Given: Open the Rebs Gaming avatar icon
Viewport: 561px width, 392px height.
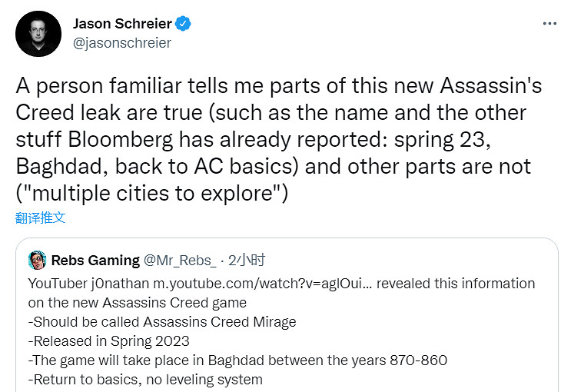Looking at the screenshot, I should click(38, 259).
